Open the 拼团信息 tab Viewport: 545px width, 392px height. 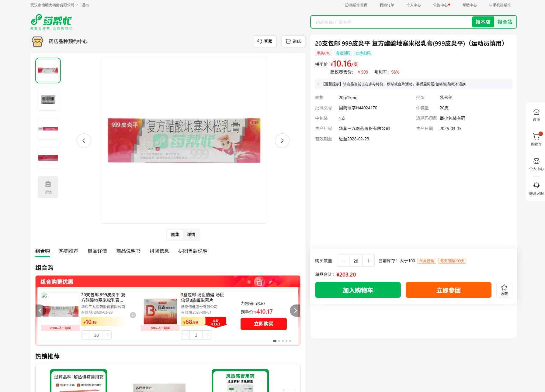point(159,251)
